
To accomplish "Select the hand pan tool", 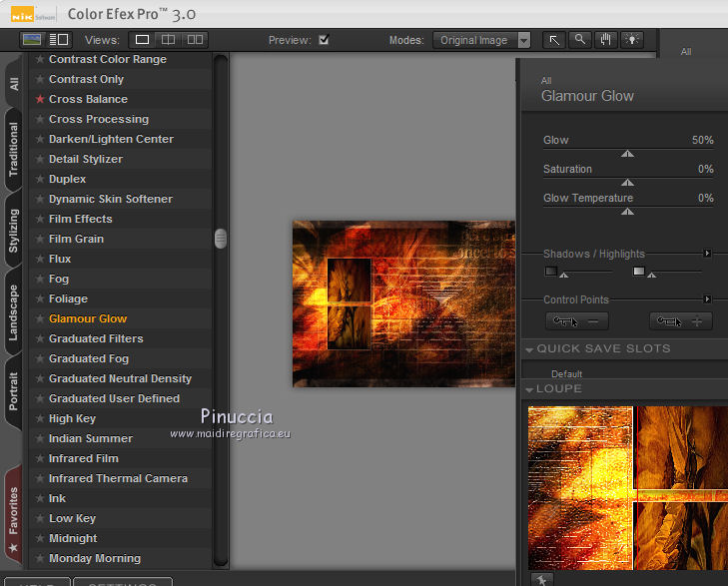I will click(605, 40).
